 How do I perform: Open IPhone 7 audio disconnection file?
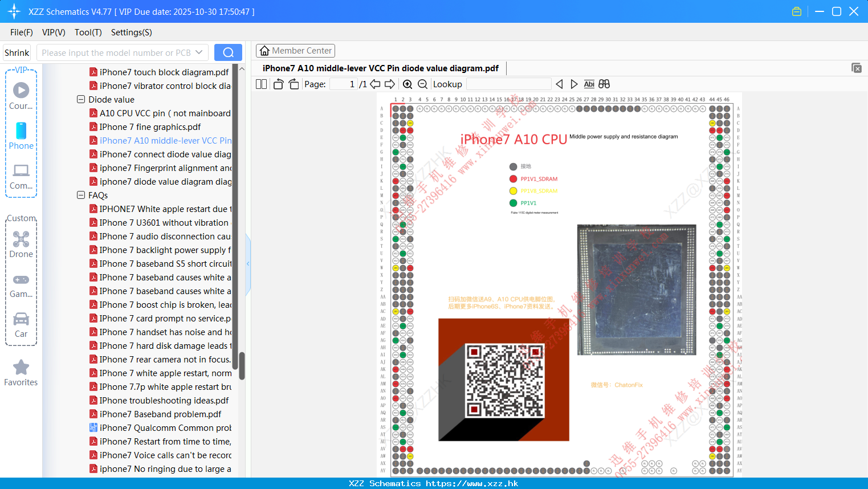pos(160,236)
